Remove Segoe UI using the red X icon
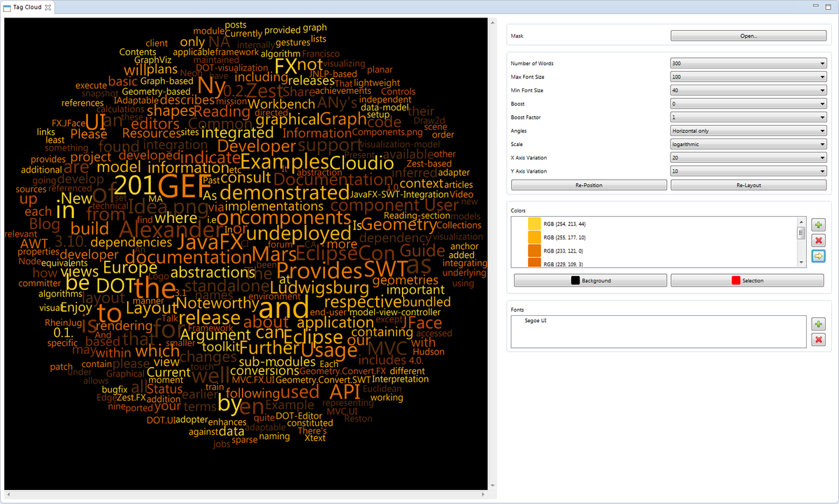839x504 pixels. (818, 340)
